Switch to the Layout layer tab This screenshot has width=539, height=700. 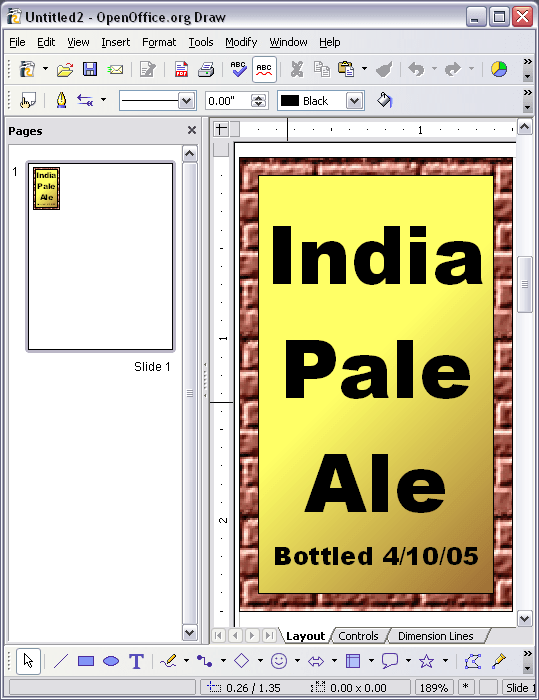[305, 636]
